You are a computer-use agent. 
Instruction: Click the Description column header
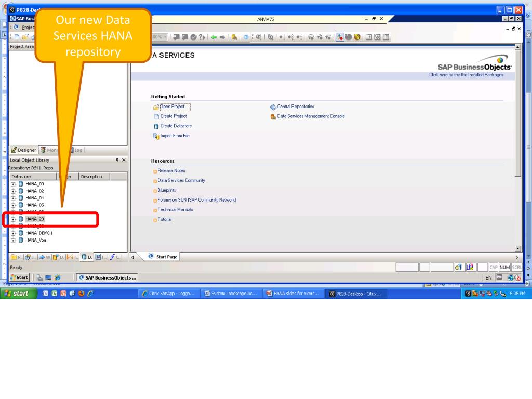95,177
